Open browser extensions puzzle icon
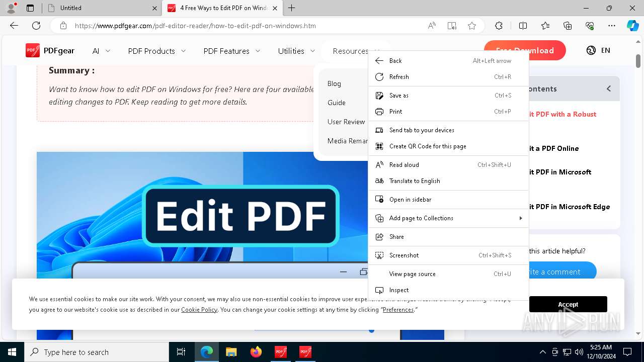The height and width of the screenshot is (362, 644). point(499,26)
